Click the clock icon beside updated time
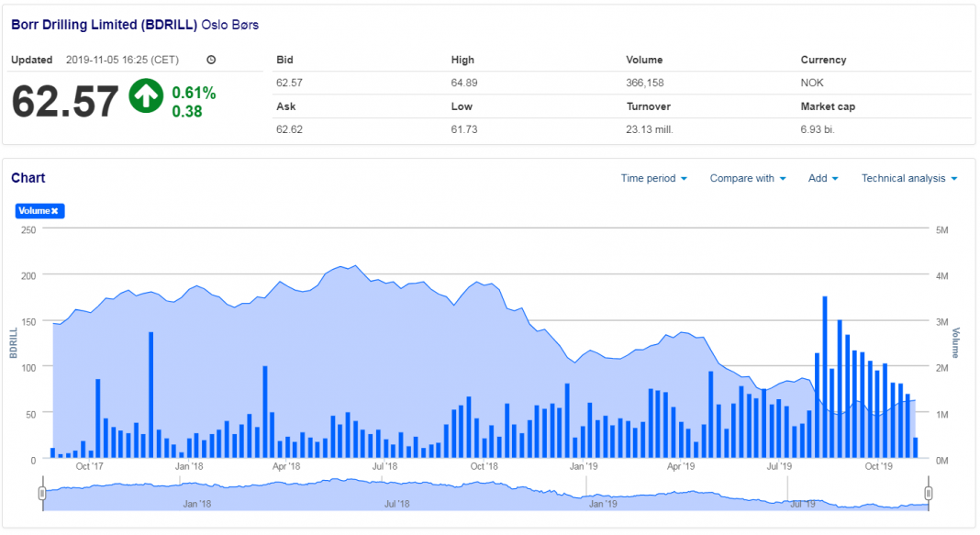 pos(211,60)
